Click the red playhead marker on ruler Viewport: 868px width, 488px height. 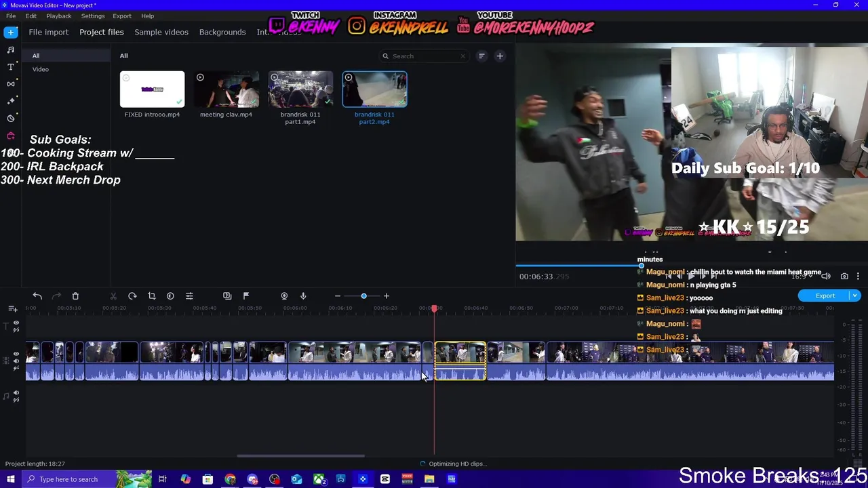[434, 308]
